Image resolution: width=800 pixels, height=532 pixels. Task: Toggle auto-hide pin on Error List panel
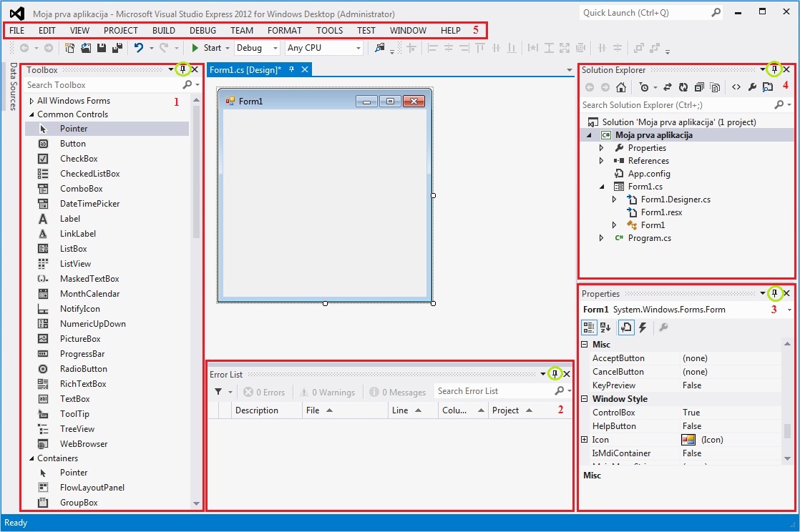coord(555,374)
